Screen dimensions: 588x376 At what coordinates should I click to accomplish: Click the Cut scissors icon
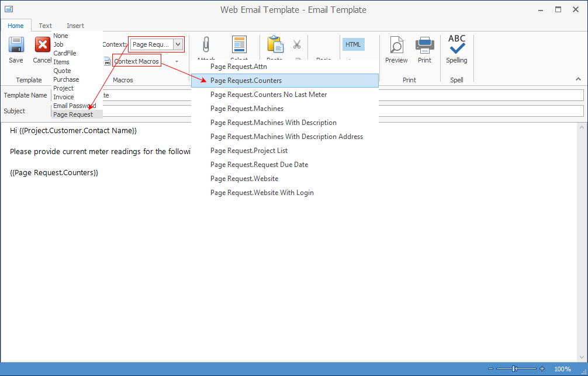297,44
